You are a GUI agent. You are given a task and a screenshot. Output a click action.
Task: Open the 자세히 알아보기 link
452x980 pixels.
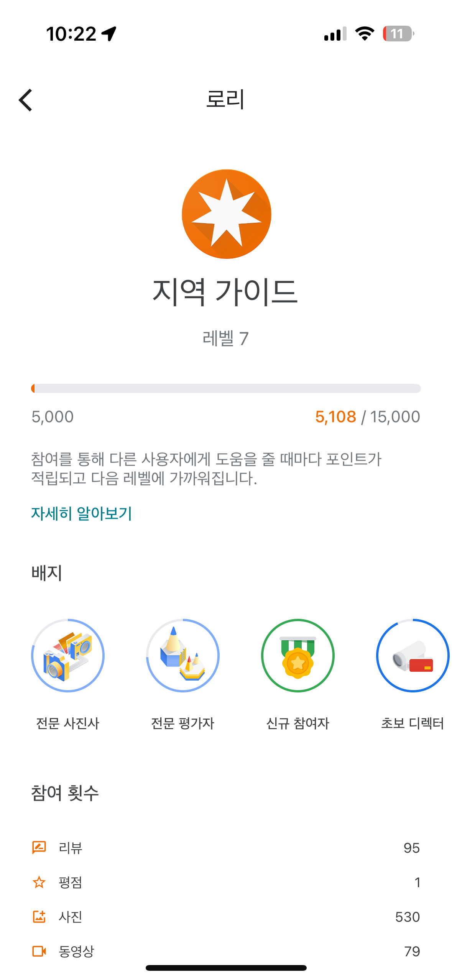[82, 513]
